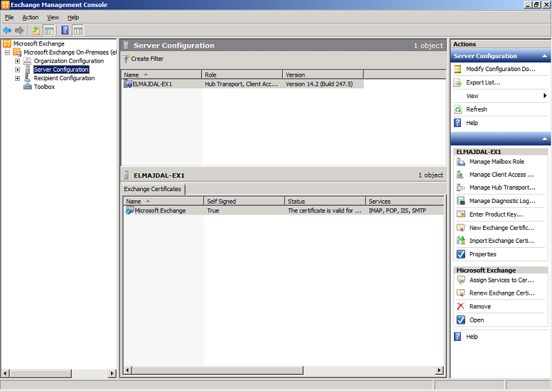552x392 pixels.
Task: Expand the Organization Configuration node
Action: (18, 61)
